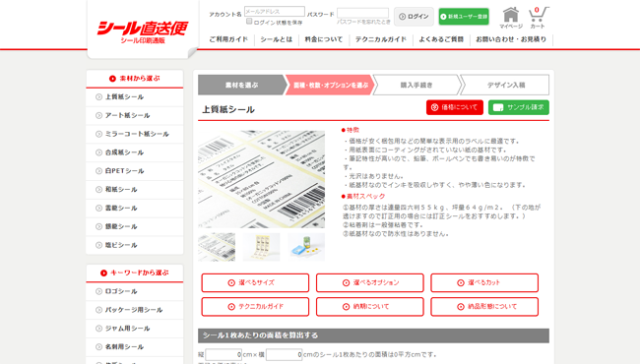Select アート紙シール in the sidebar
Screen dimensions: 640x364
pyautogui.click(x=135, y=115)
